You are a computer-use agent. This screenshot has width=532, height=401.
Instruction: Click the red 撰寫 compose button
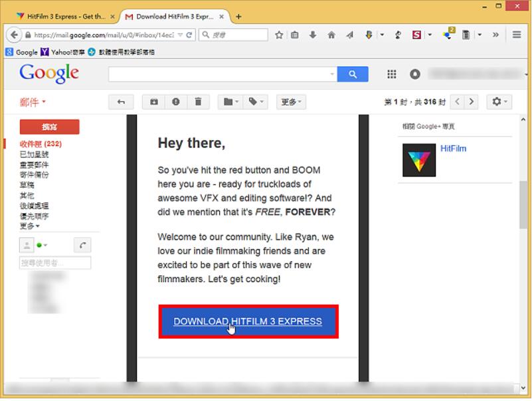click(x=49, y=127)
